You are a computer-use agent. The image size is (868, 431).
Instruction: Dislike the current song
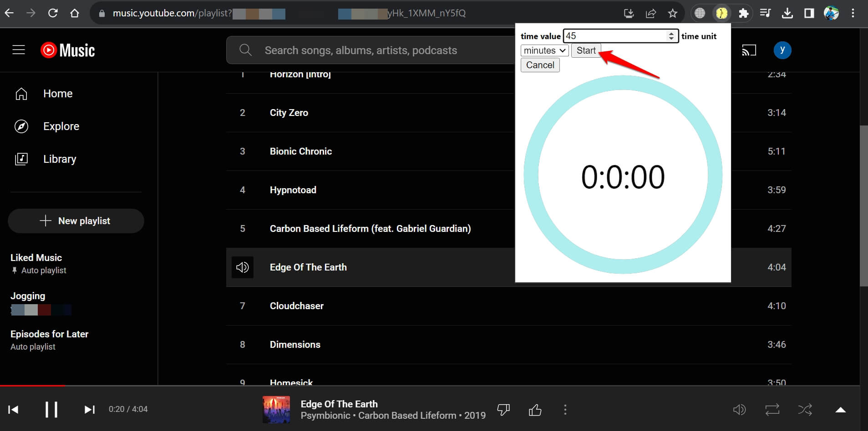pyautogui.click(x=503, y=410)
